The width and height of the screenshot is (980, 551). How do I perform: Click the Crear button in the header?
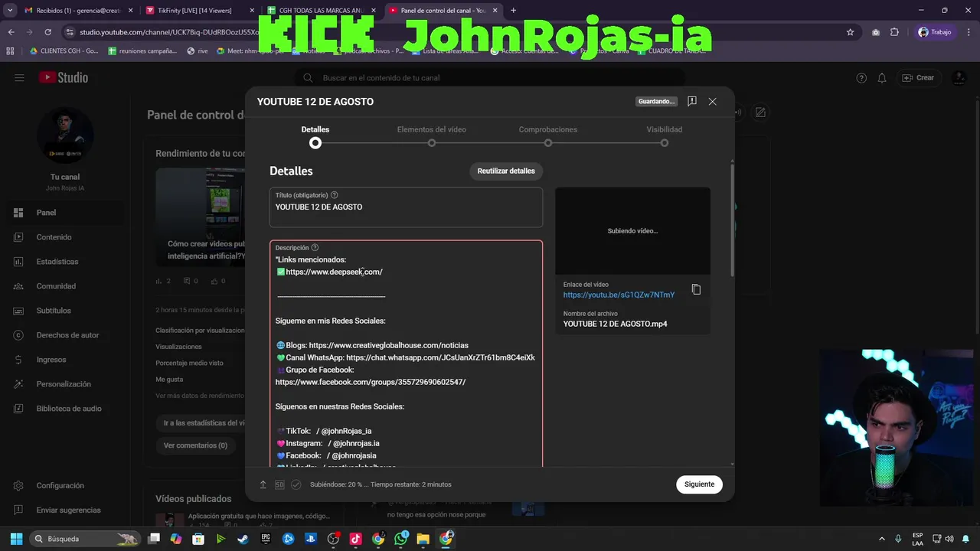click(918, 77)
